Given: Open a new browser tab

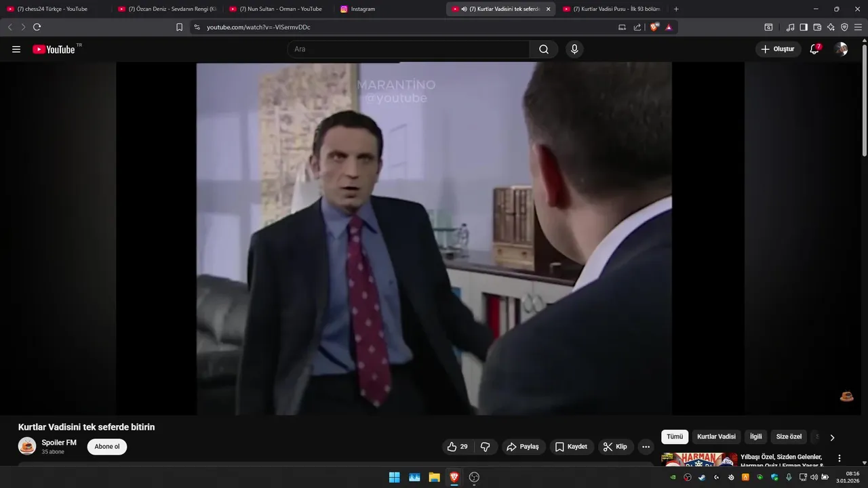Looking at the screenshot, I should [x=676, y=9].
